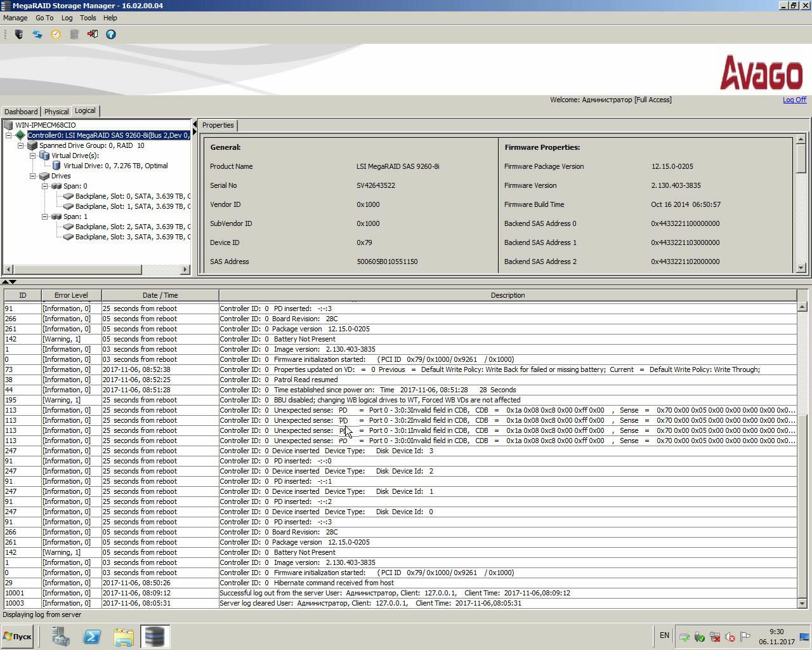Switch to the Physical tab
Viewport: 812px width, 650px height.
(x=56, y=112)
